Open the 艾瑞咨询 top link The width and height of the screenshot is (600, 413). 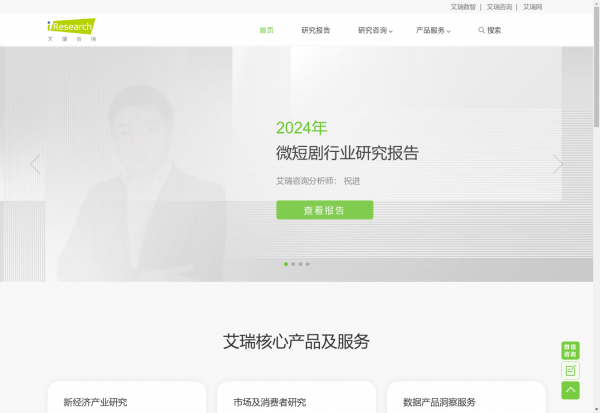point(499,7)
